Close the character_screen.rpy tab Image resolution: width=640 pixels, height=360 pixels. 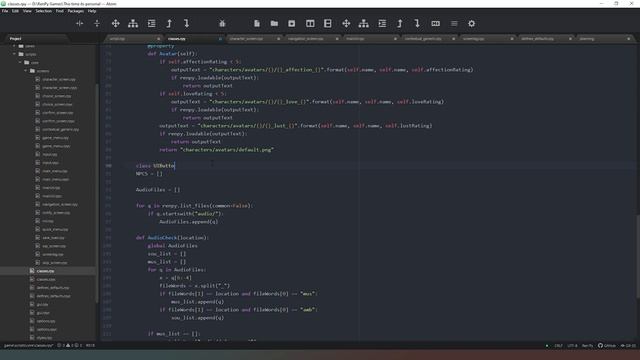point(278,39)
